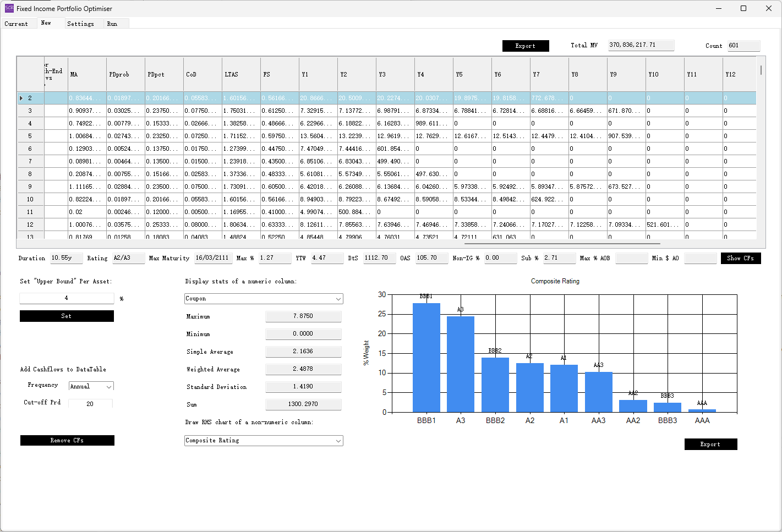Click the Set upper bound button
Screen dimensions: 782x532
[67, 316]
